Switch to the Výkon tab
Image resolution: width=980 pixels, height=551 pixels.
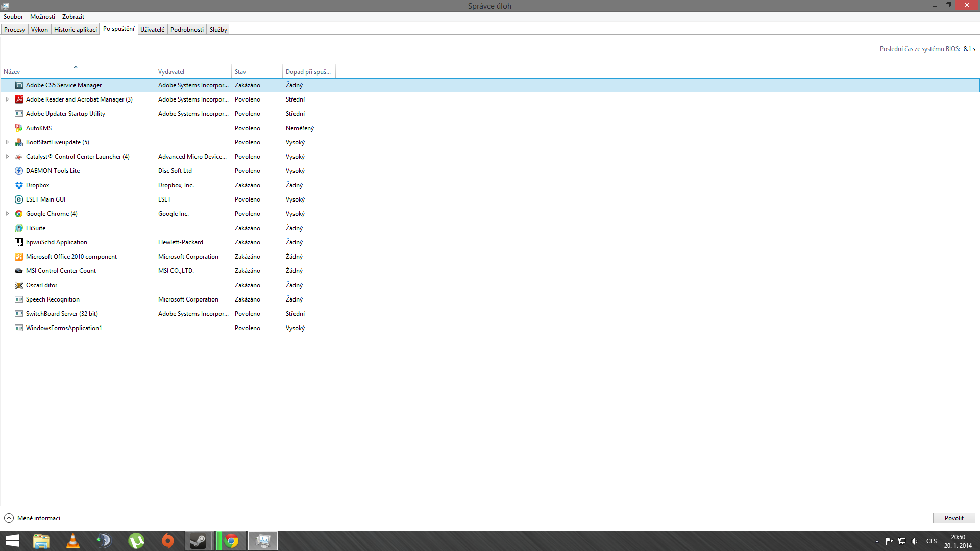pyautogui.click(x=39, y=30)
